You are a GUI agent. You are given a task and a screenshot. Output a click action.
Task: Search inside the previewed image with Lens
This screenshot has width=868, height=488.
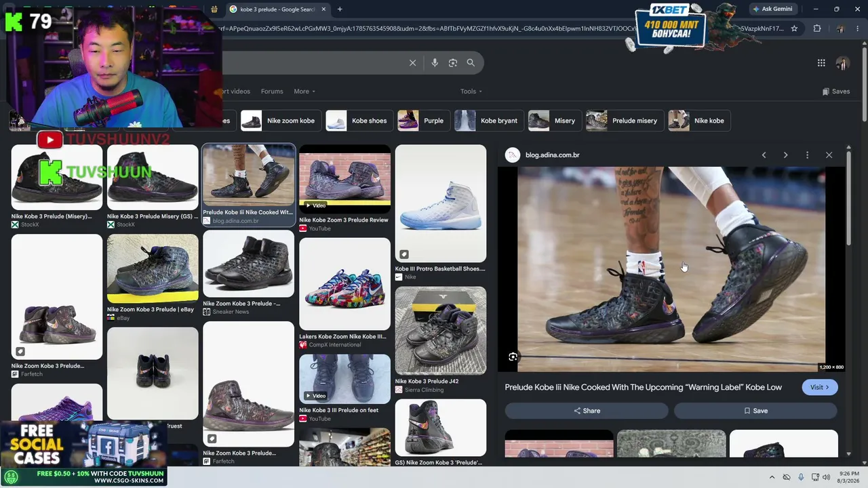pyautogui.click(x=513, y=357)
